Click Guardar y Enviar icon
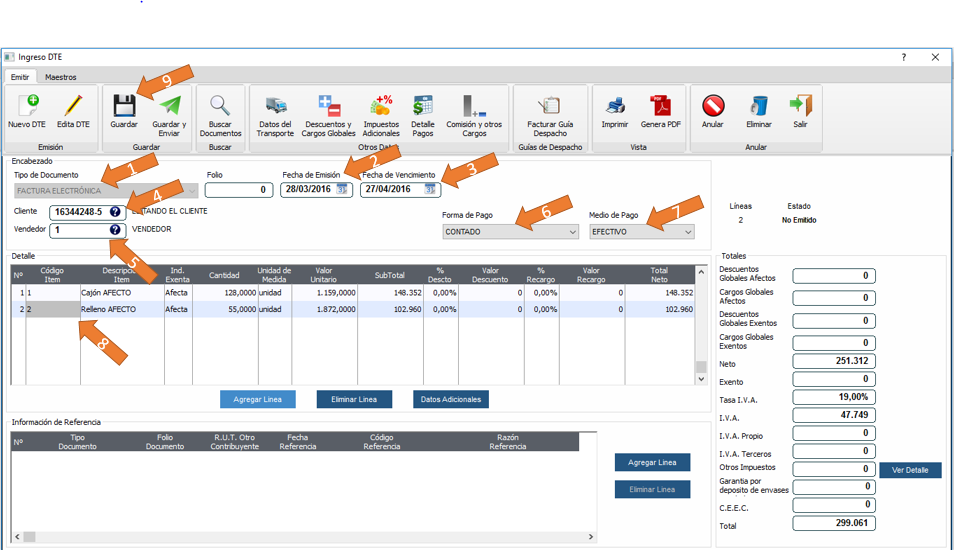The height and width of the screenshot is (550, 954). point(169,106)
